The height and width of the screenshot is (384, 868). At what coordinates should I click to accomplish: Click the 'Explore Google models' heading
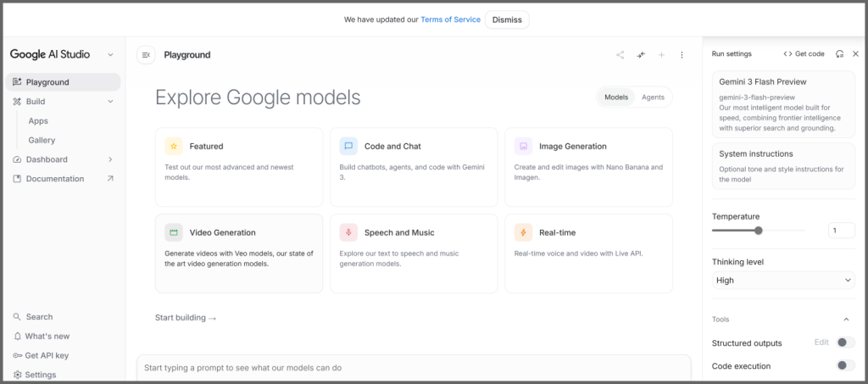[258, 97]
